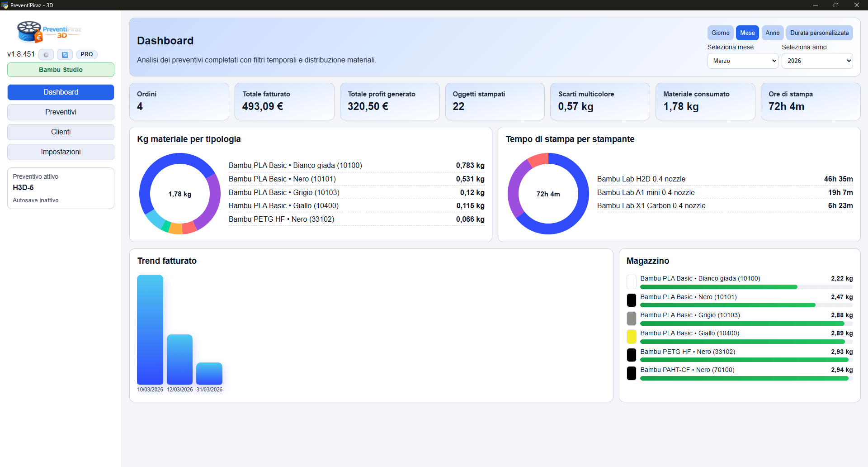Click the app icon in the title bar

coord(5,5)
